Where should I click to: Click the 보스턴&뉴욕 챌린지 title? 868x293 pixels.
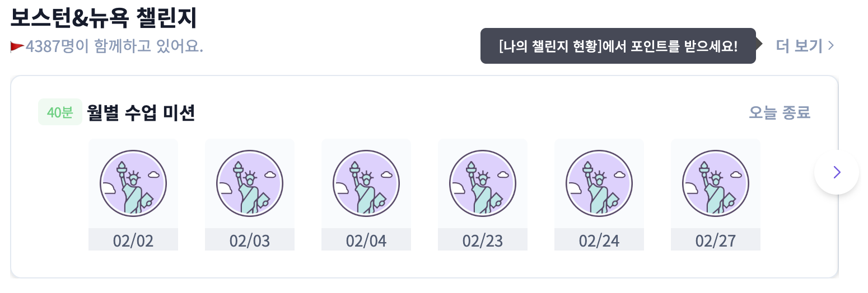[104, 18]
